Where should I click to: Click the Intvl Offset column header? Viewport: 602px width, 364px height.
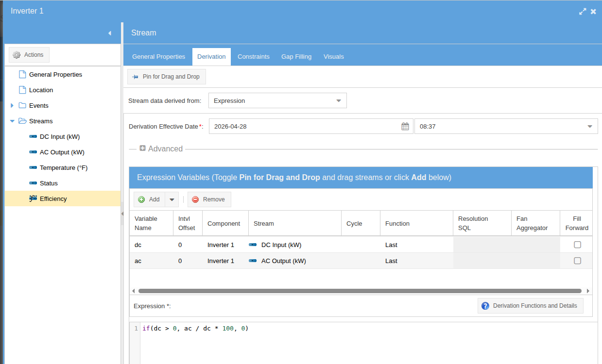tap(188, 223)
